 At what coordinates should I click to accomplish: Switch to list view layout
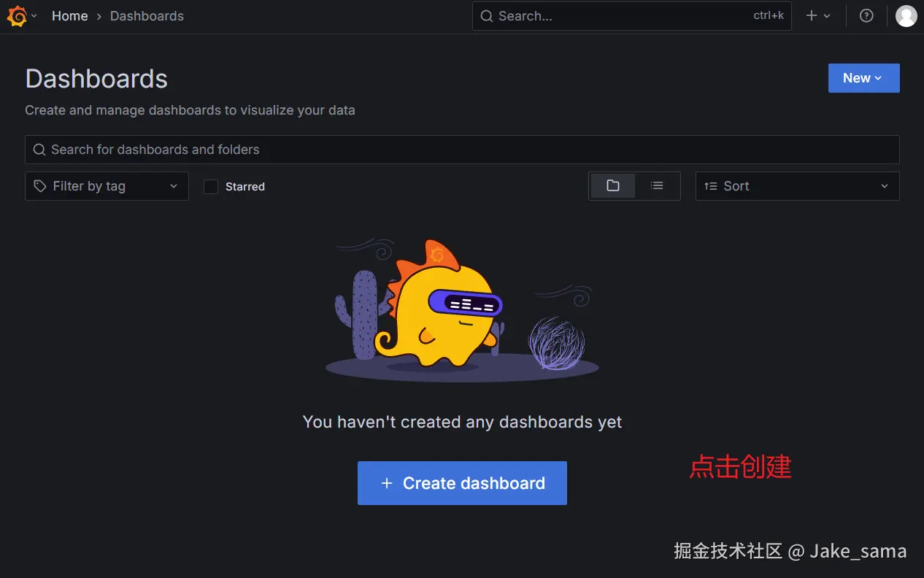[x=656, y=186]
